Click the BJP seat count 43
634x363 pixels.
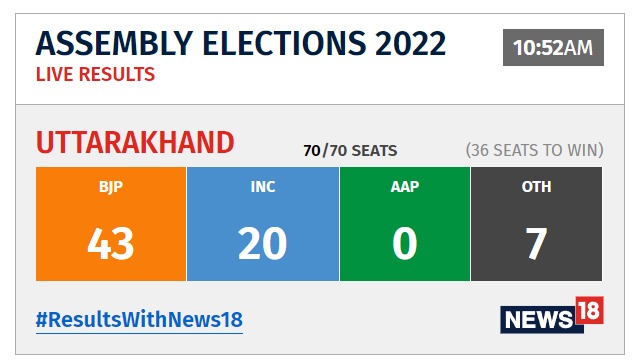pyautogui.click(x=111, y=243)
